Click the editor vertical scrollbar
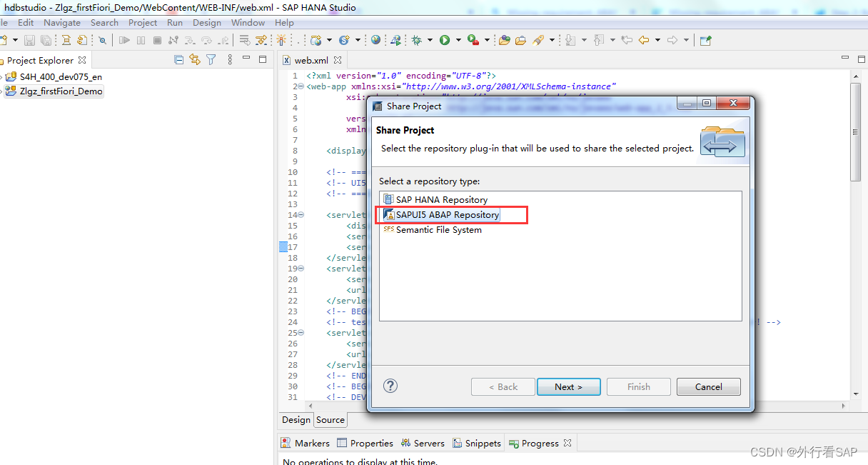Viewport: 868px width, 465px height. click(x=856, y=132)
